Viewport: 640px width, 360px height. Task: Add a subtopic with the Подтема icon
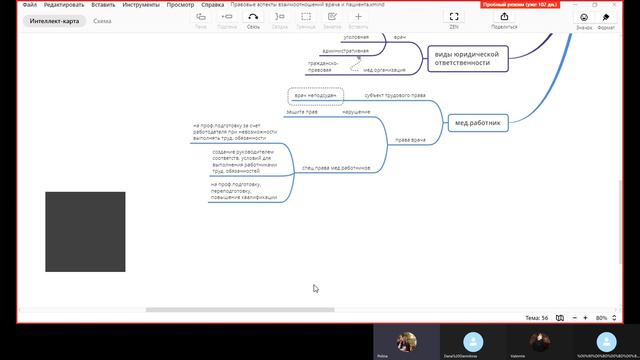[x=227, y=17]
